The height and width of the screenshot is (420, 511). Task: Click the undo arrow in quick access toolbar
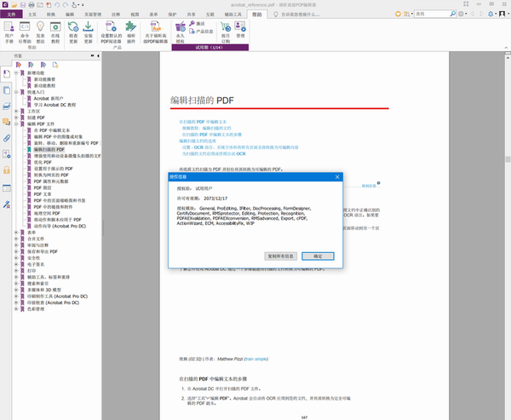(x=57, y=5)
